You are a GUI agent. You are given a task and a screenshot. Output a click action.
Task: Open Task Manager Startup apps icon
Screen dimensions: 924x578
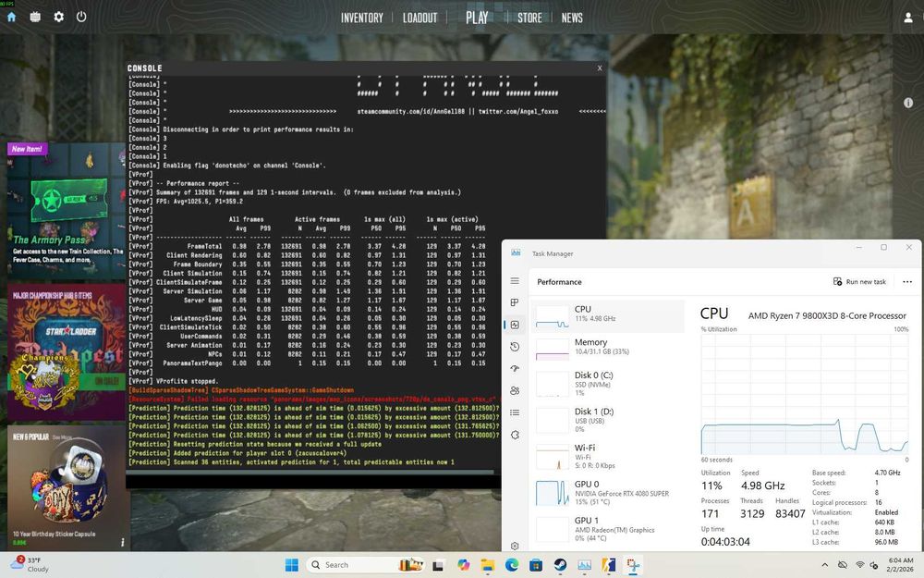(x=515, y=369)
